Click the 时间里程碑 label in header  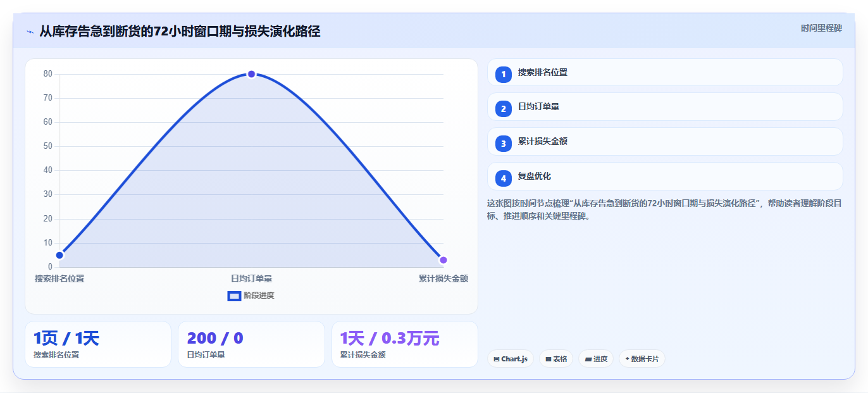click(x=821, y=28)
